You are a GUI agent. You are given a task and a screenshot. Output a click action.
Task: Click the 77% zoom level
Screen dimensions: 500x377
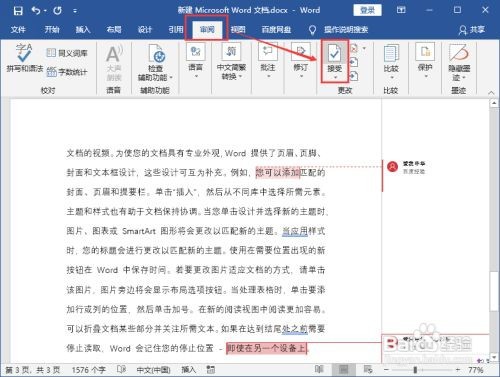click(475, 370)
